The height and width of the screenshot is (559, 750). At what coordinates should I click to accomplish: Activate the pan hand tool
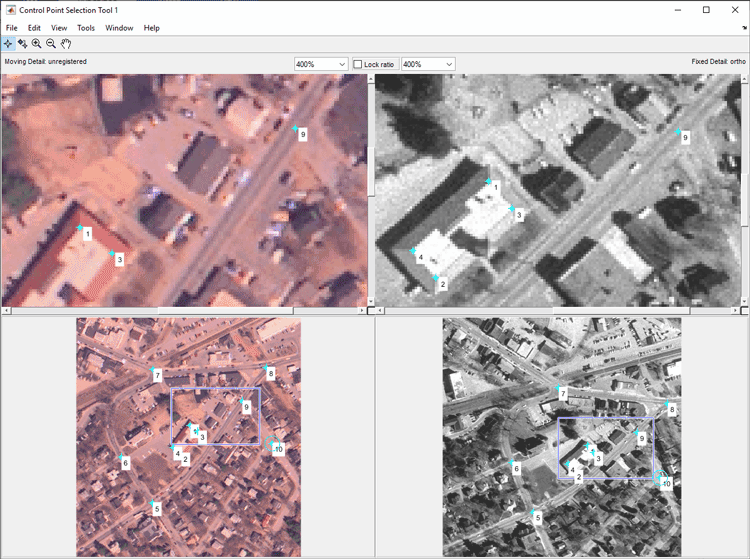[66, 44]
